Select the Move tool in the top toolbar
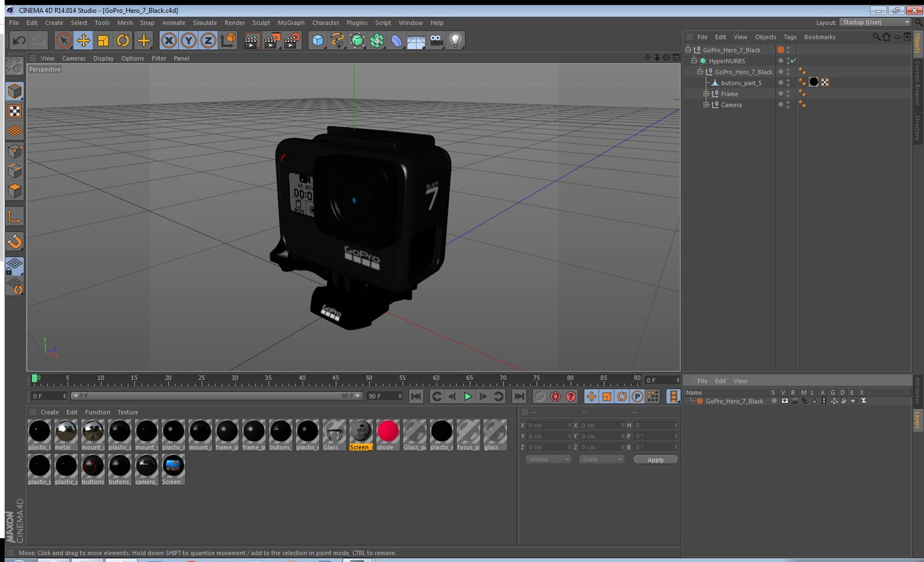The width and height of the screenshot is (924, 562). [83, 41]
